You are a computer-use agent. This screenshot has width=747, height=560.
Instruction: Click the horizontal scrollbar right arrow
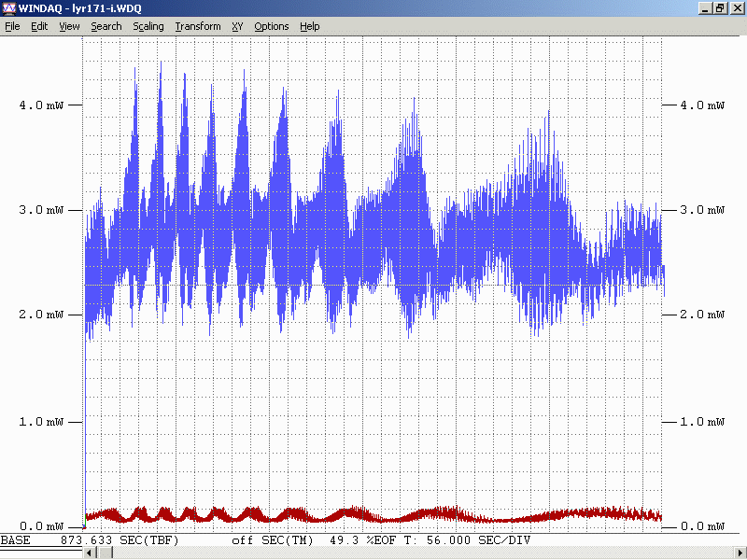click(740, 553)
